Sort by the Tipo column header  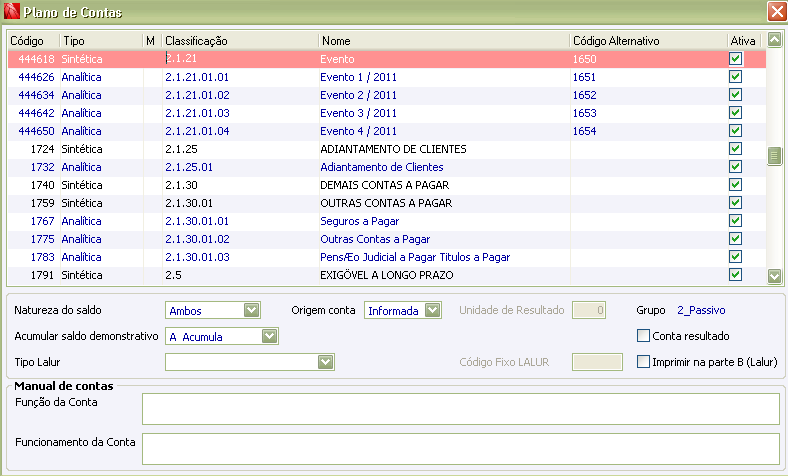tap(101, 41)
